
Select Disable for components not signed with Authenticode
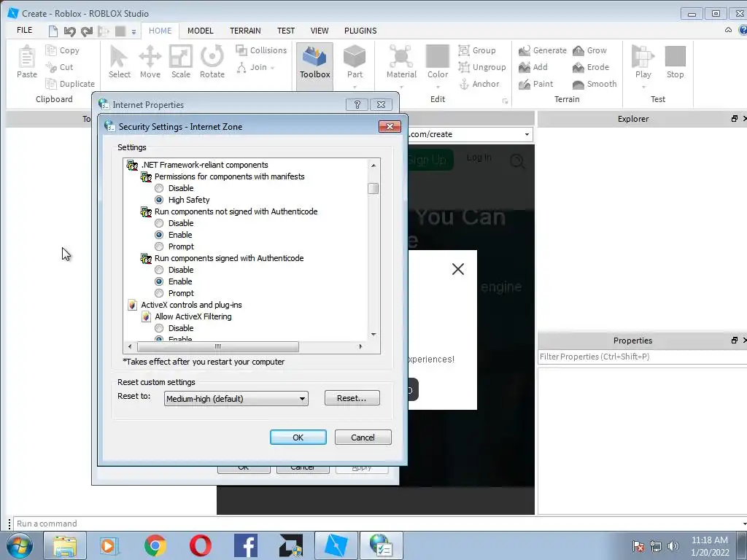click(159, 223)
